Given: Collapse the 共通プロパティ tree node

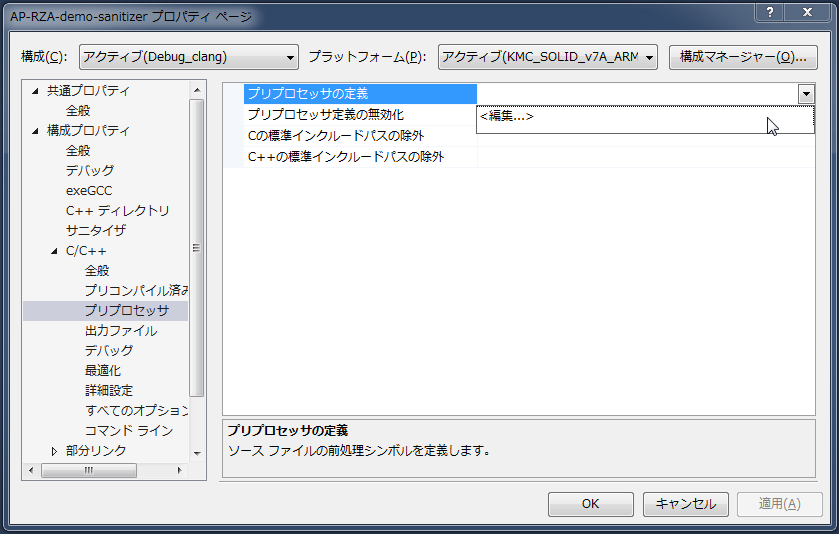Looking at the screenshot, I should point(36,91).
